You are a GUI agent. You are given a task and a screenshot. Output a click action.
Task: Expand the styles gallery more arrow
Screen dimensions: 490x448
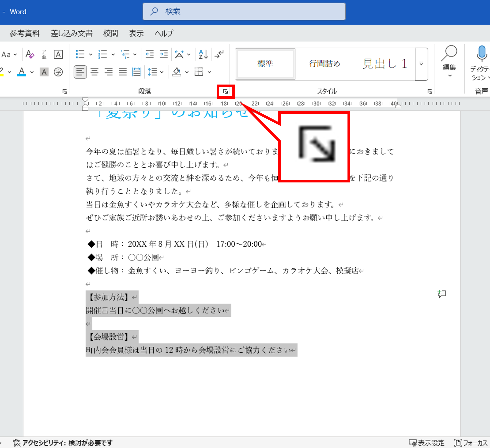pos(421,64)
